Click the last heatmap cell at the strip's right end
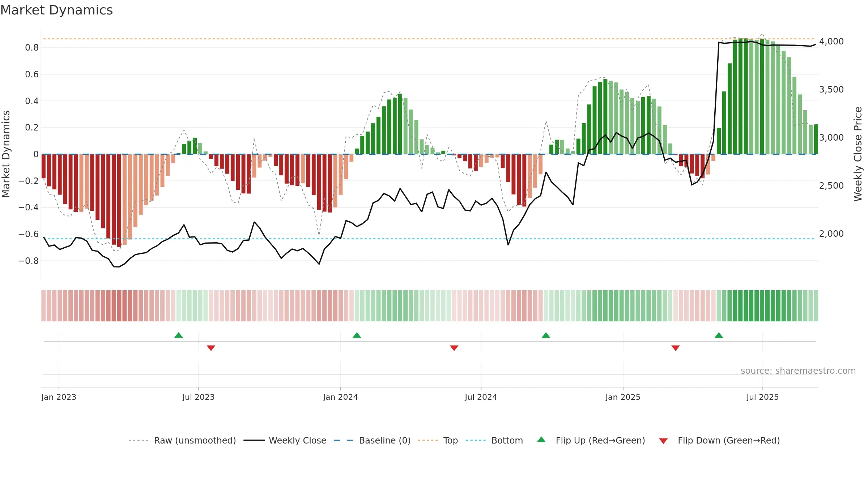The height and width of the screenshot is (488, 868). pos(816,306)
